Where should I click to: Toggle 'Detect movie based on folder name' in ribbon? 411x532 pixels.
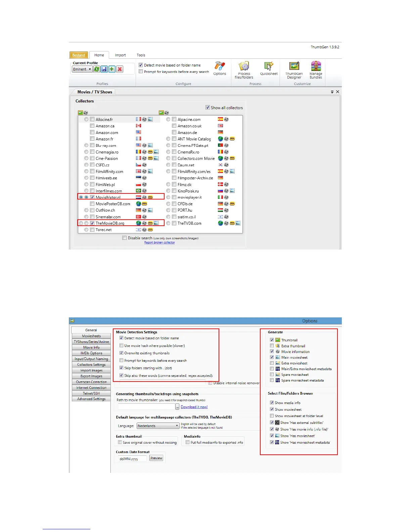(x=141, y=65)
